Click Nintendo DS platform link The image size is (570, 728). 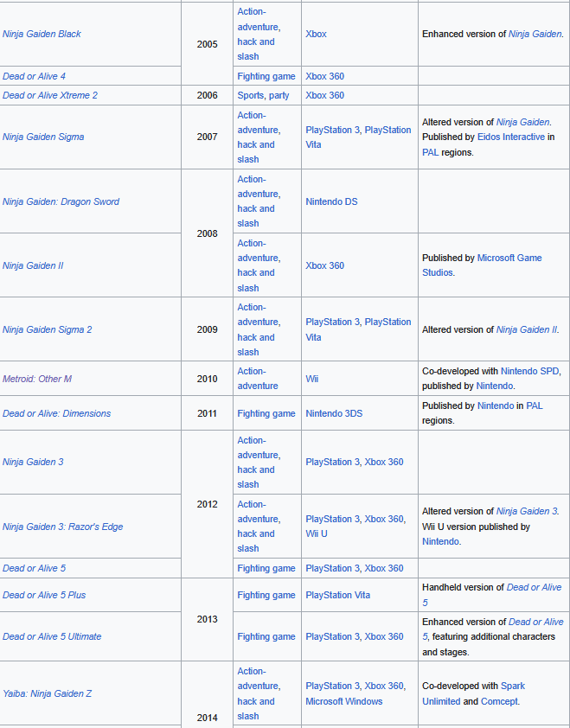(331, 201)
